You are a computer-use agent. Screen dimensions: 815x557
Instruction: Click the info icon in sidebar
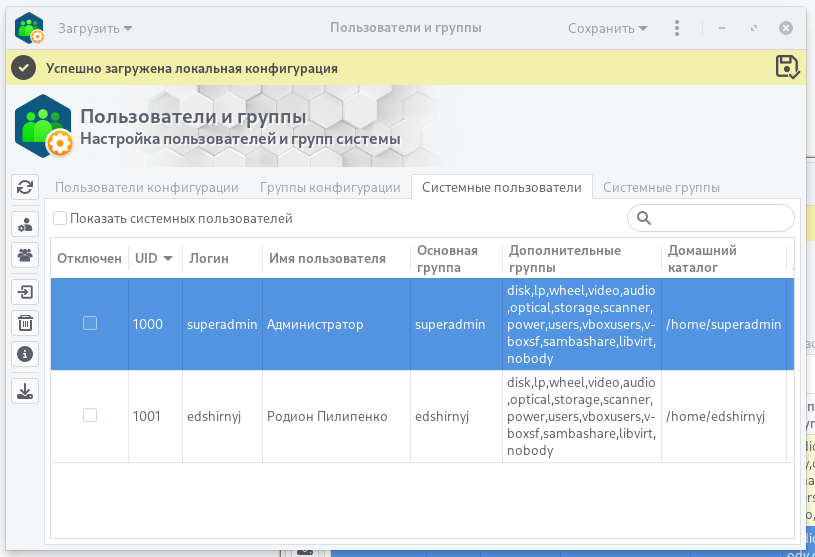[25, 353]
